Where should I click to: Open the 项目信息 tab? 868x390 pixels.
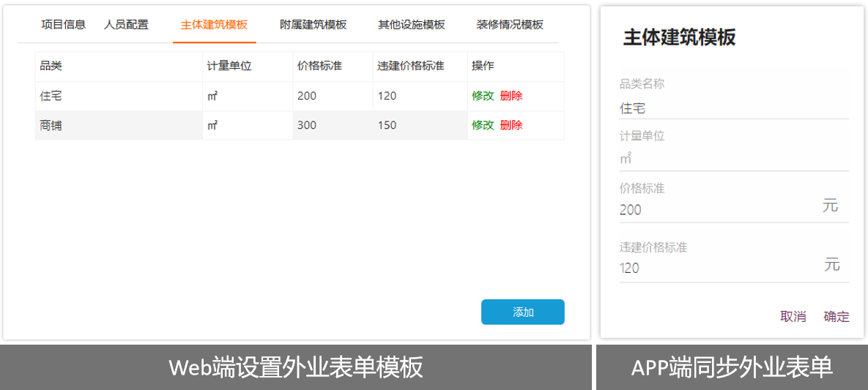63,24
